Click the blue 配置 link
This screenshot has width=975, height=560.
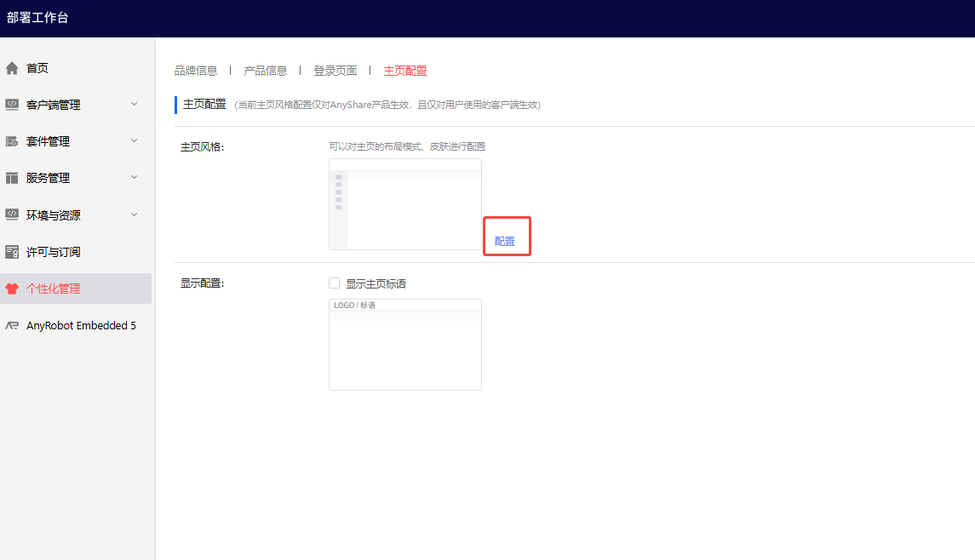coord(505,242)
